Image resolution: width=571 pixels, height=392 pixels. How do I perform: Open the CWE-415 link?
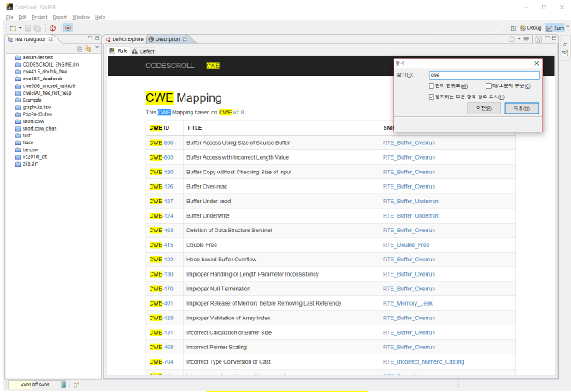pyautogui.click(x=161, y=245)
